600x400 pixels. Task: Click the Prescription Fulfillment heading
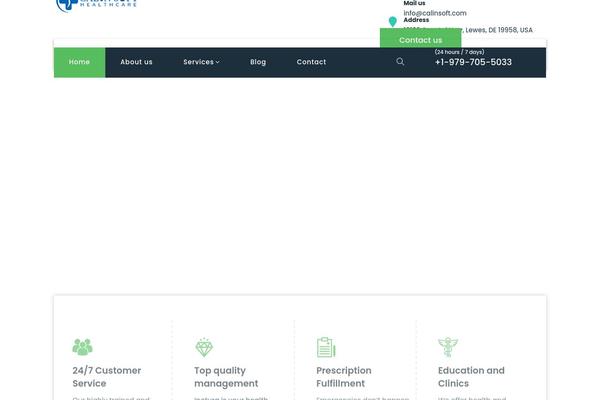[344, 377]
